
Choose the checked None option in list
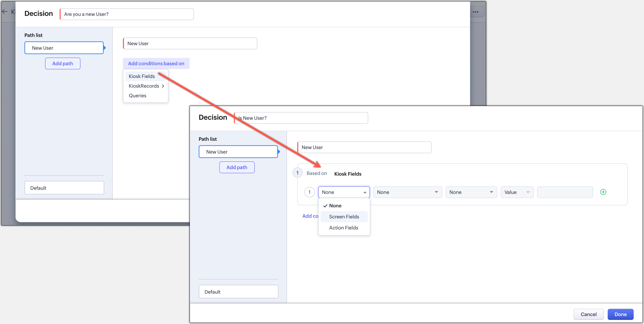tap(335, 206)
